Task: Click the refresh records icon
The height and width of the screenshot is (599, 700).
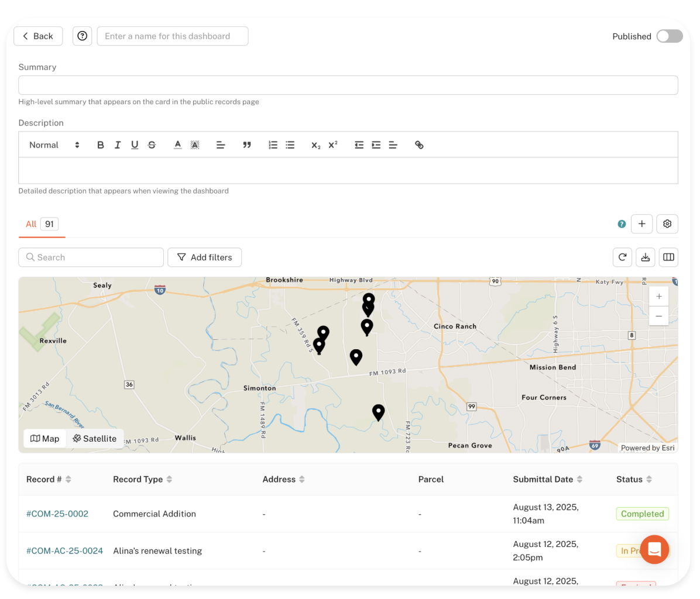Action: point(622,257)
